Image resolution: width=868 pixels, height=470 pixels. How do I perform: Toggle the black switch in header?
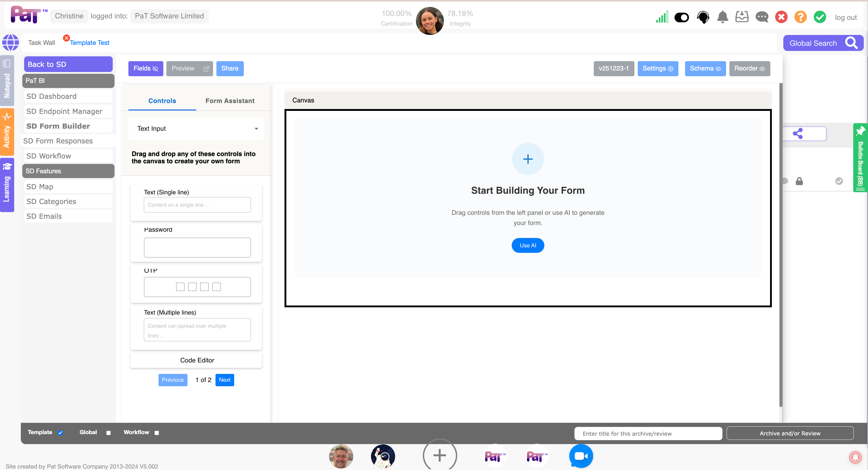pos(682,17)
